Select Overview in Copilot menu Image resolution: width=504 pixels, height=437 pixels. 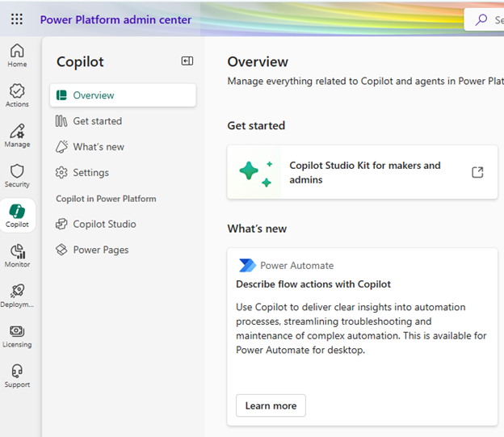pos(123,95)
